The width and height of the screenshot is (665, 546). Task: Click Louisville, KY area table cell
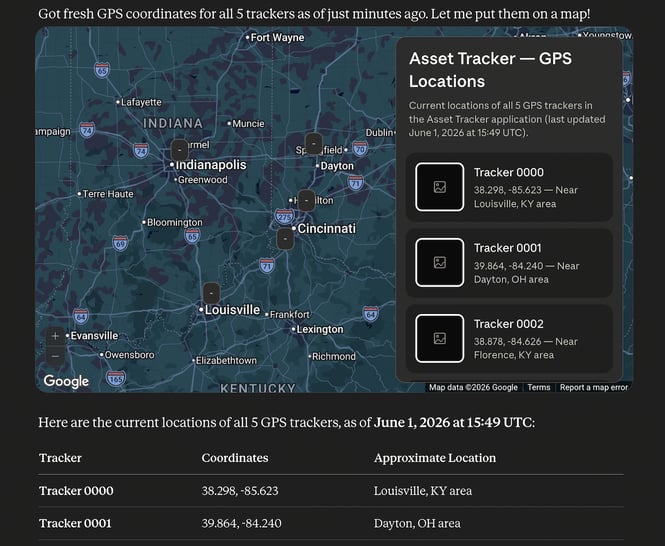point(422,490)
